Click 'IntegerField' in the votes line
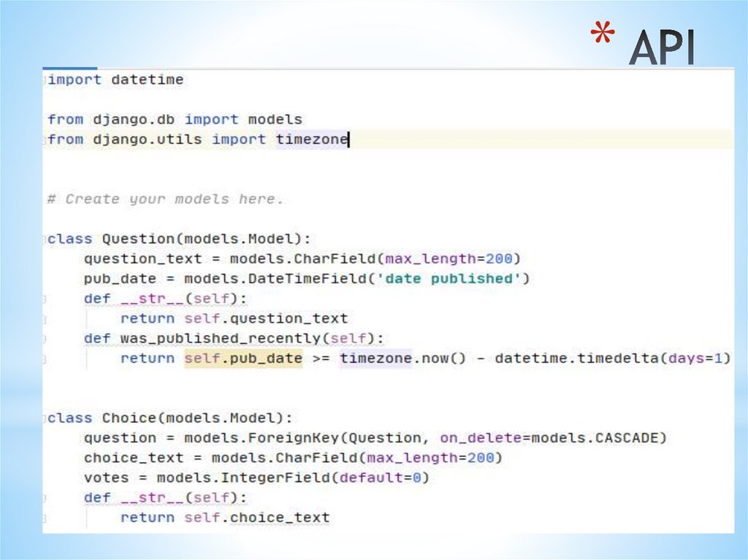748x560 pixels. point(275,477)
